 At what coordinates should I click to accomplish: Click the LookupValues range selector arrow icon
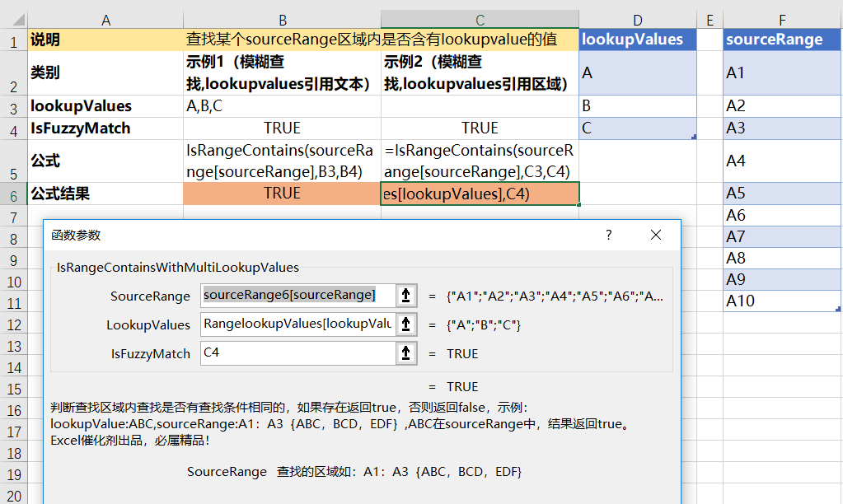point(406,324)
